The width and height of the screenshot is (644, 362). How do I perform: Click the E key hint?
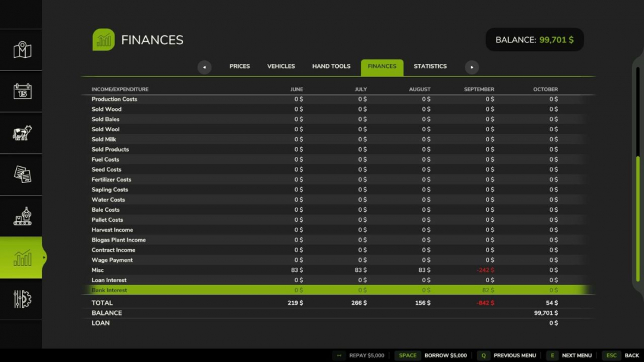(552, 355)
